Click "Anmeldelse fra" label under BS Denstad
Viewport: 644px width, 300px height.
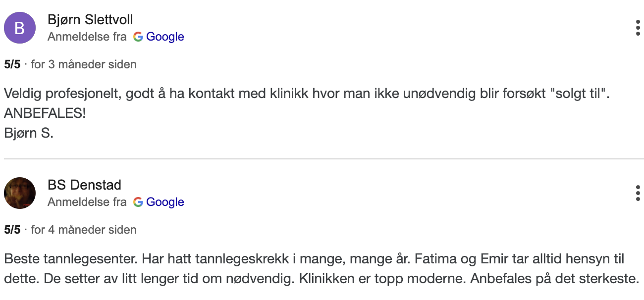[x=87, y=202]
